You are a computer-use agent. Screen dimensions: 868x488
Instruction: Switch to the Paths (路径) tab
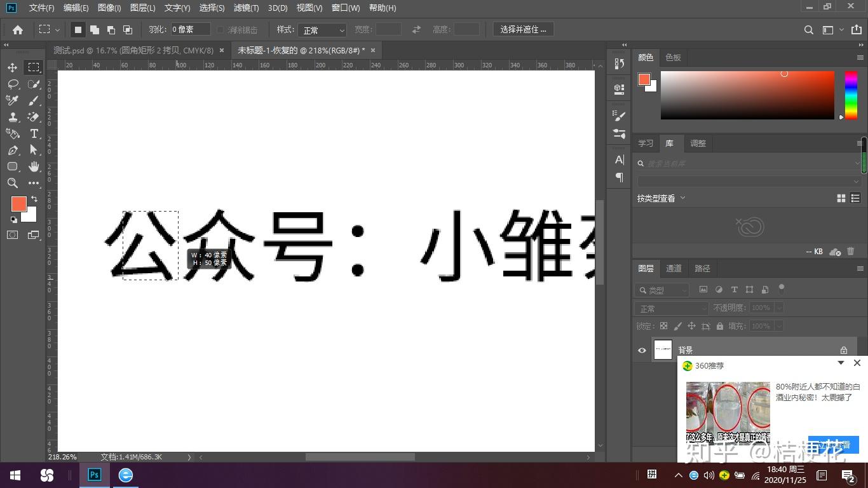(x=702, y=268)
